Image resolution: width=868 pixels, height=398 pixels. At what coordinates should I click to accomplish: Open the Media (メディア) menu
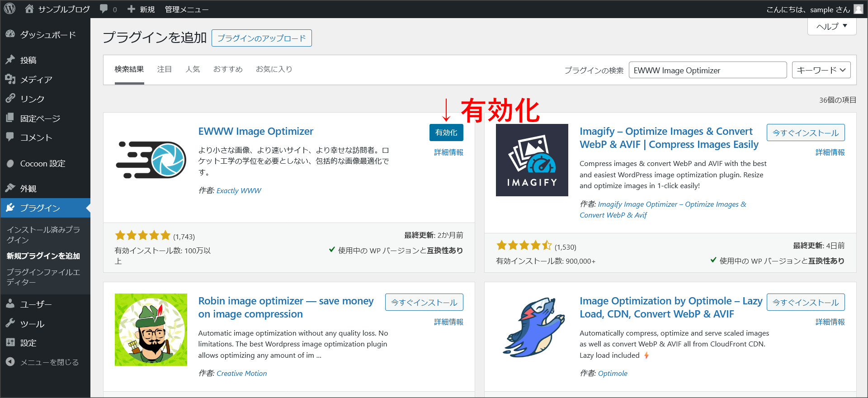click(x=36, y=80)
